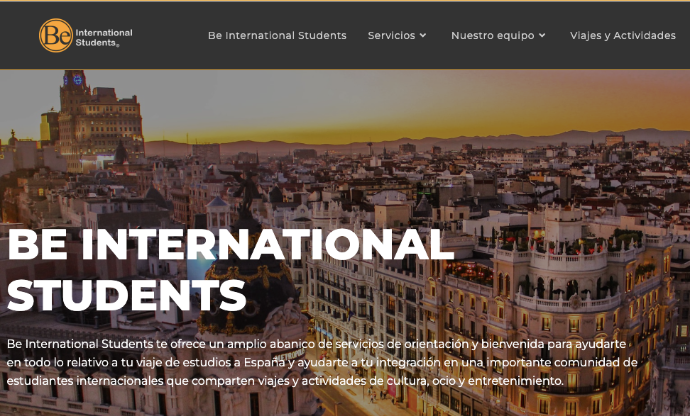Open the Be International Students menu link

[277, 35]
